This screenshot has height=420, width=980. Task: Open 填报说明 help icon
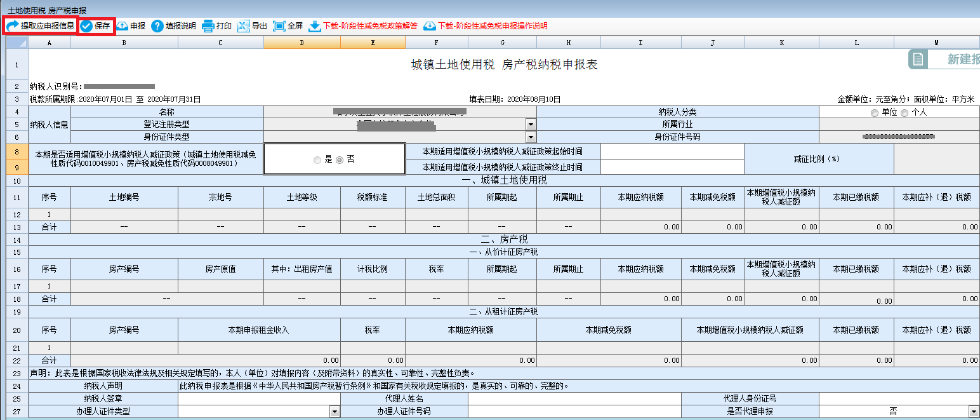pos(157,26)
